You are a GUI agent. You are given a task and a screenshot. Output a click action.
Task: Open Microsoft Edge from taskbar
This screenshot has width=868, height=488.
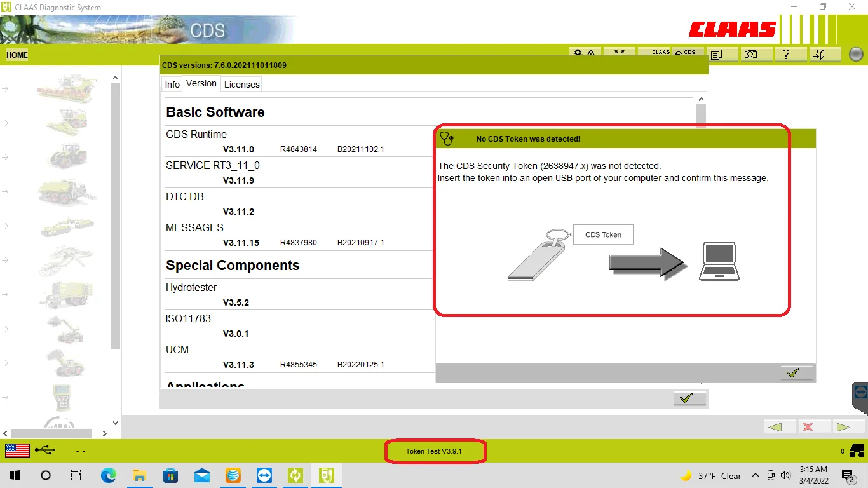tap(109, 475)
